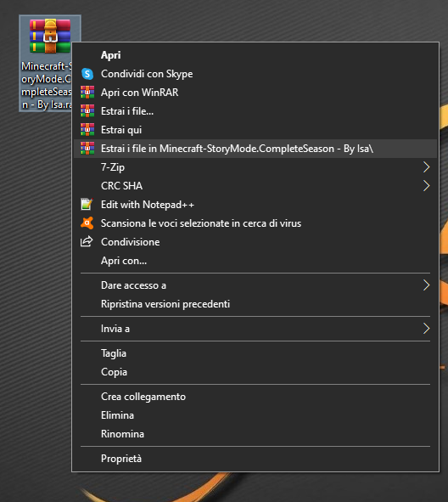448x502 pixels.
Task: Click the Skype icon in context menu
Action: tap(87, 74)
